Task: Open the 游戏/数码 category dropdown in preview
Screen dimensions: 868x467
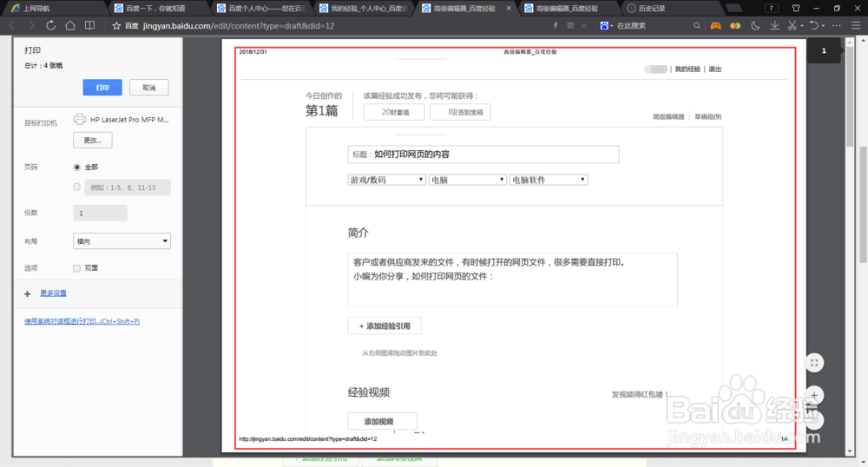Action: pos(386,180)
